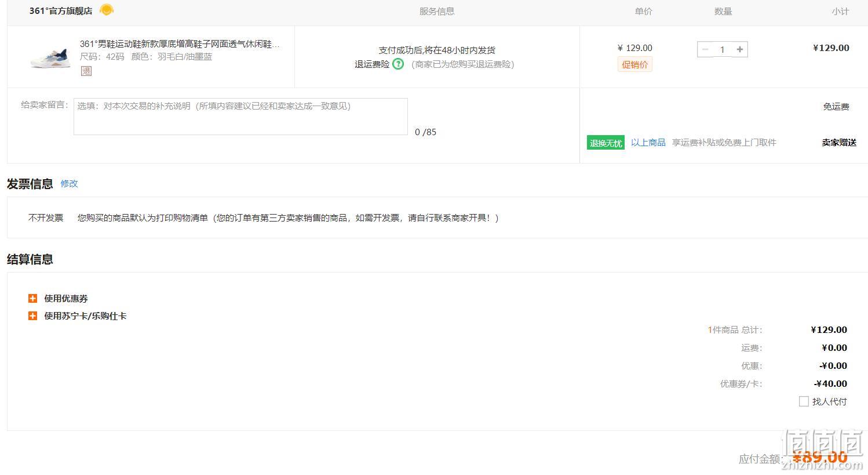Click into the 给卖家留言 message box
This screenshot has width=868, height=475.
[240, 117]
